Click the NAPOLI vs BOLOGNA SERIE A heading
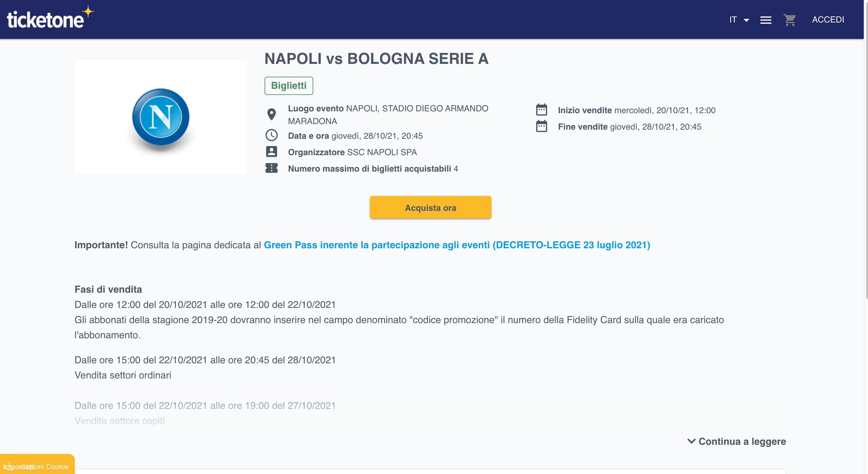Image resolution: width=868 pixels, height=474 pixels. 376,59
